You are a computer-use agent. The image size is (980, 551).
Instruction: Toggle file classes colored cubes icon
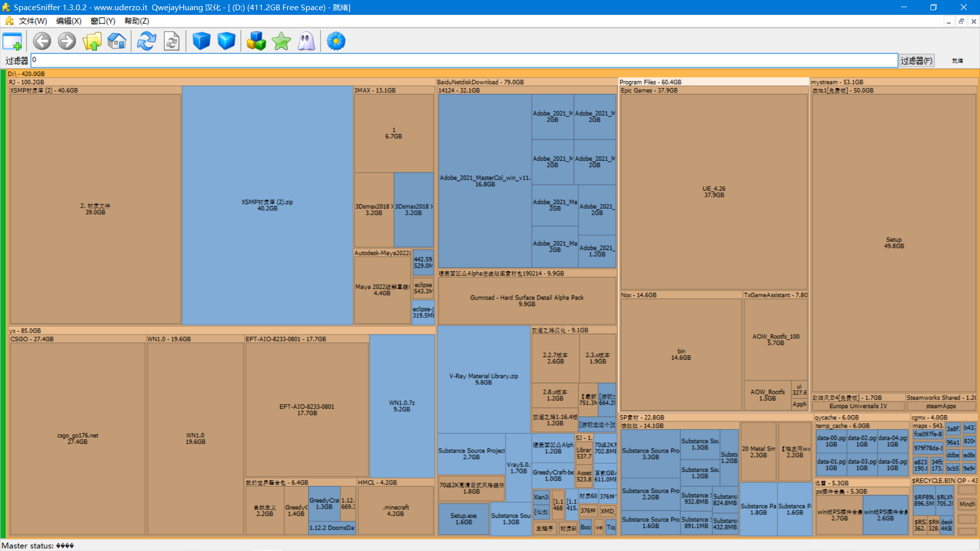click(x=256, y=41)
